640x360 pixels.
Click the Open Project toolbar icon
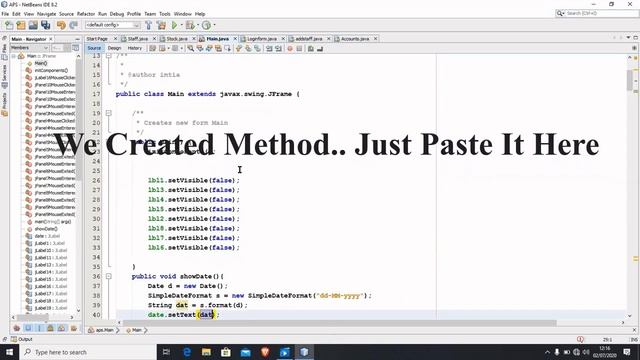tap(33, 25)
